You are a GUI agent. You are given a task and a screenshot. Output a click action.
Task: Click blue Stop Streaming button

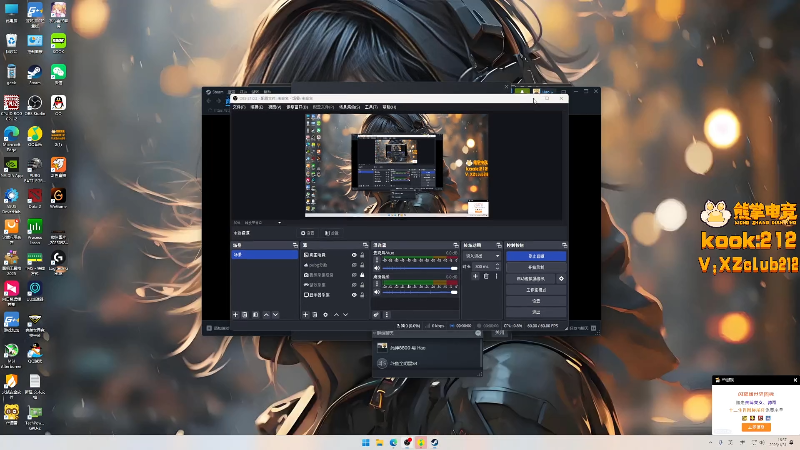[x=536, y=256]
